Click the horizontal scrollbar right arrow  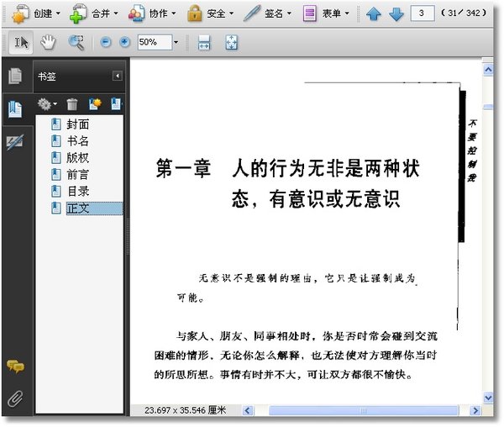click(x=475, y=410)
